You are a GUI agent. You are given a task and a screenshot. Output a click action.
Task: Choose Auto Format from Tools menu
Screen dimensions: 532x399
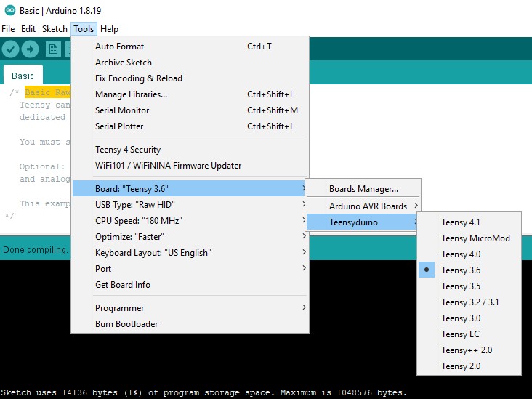[x=190, y=47]
